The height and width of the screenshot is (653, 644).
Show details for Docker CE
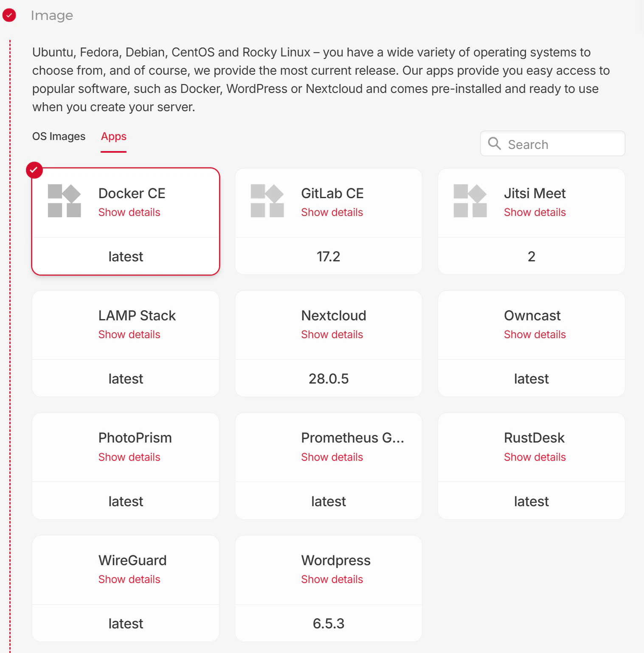[x=129, y=212]
